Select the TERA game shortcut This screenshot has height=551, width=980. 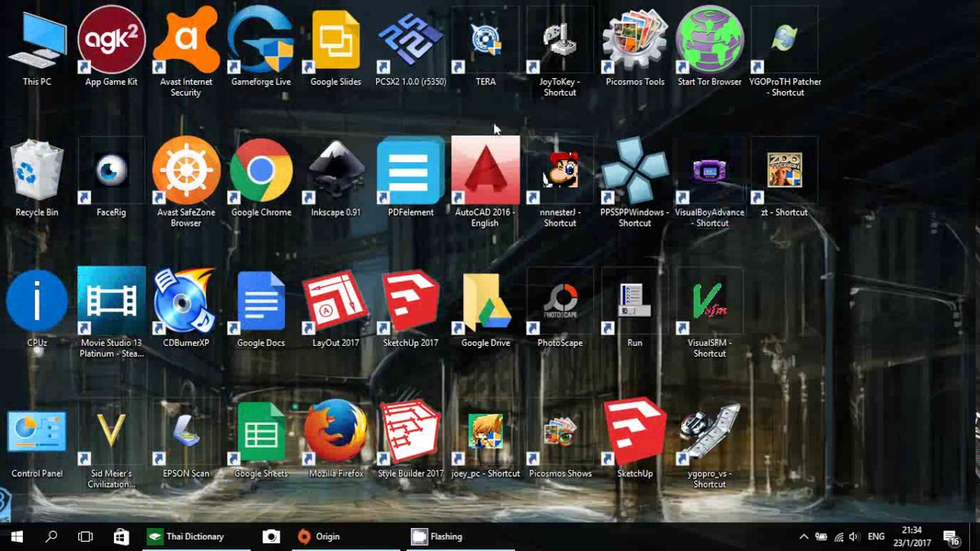pos(485,46)
